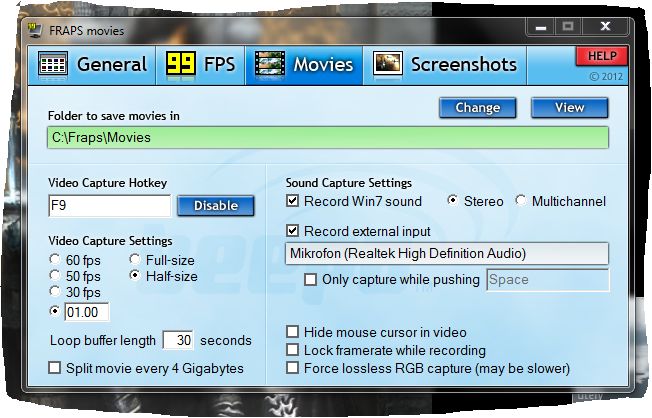
Task: Close the FRAPS movies window
Action: [605, 27]
